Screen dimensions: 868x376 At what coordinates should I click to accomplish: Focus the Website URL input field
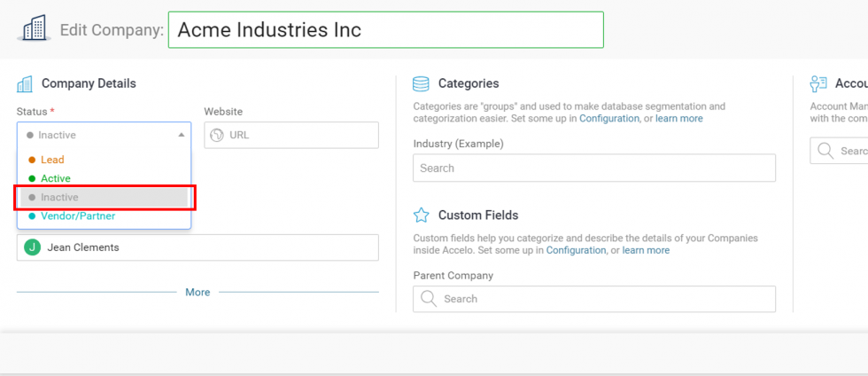[x=291, y=135]
